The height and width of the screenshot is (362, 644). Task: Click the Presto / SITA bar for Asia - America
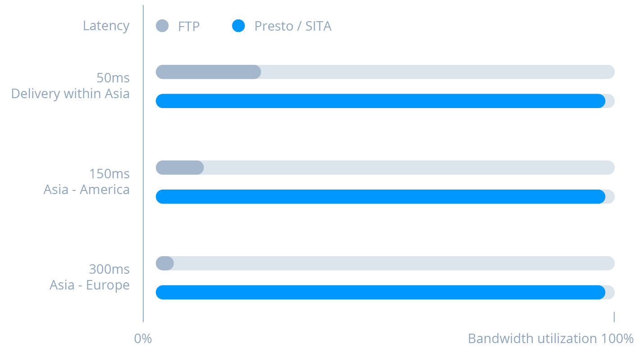click(x=381, y=197)
